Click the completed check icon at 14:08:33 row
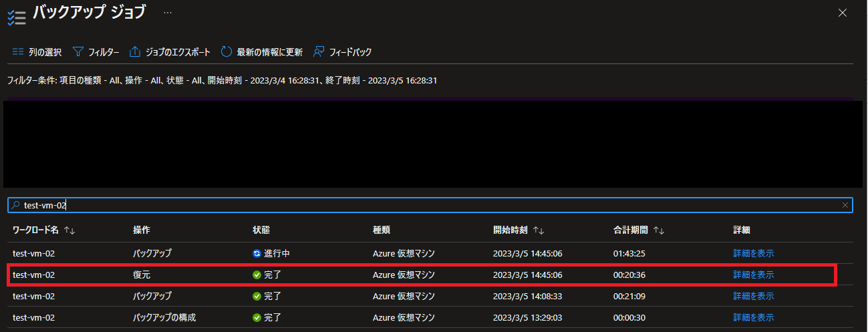Viewport: 868px width, 332px height. coord(257,296)
